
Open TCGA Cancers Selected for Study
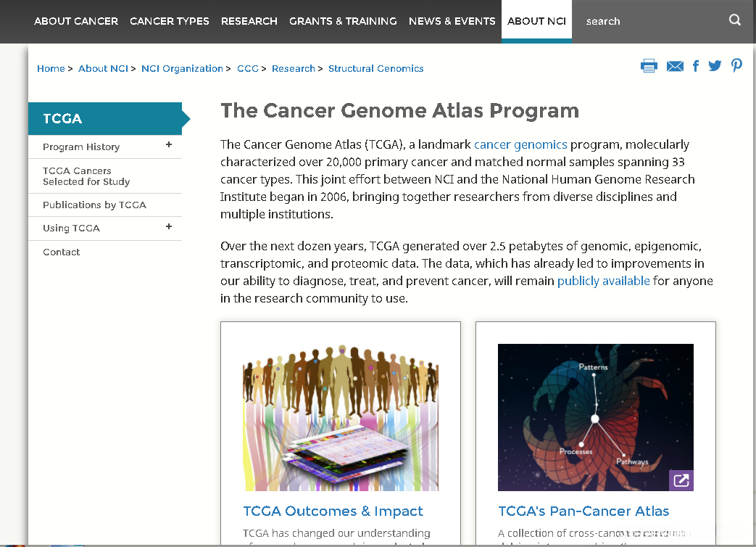point(86,176)
